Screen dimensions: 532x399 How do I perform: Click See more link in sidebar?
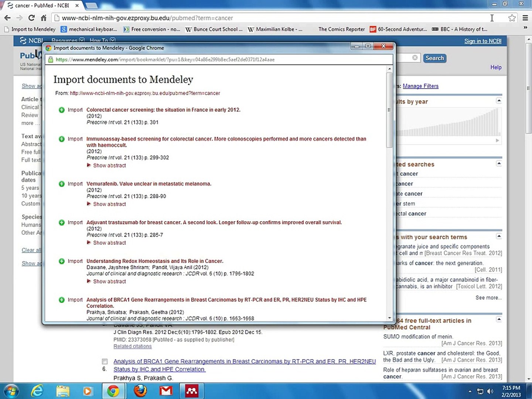click(x=488, y=298)
